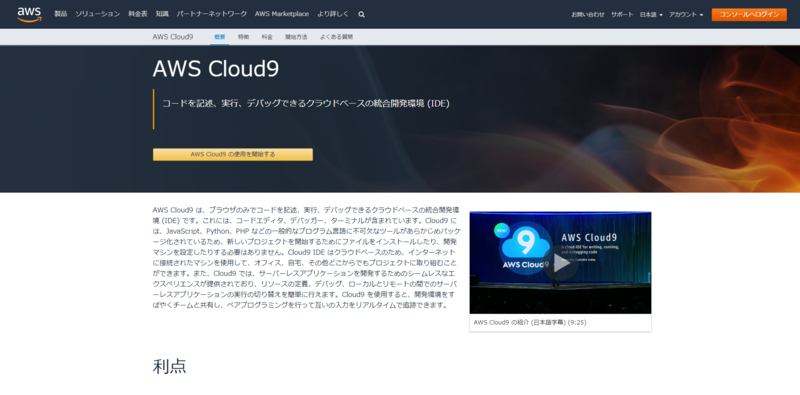Open the パートナーネットワーク menu

pyautogui.click(x=212, y=14)
